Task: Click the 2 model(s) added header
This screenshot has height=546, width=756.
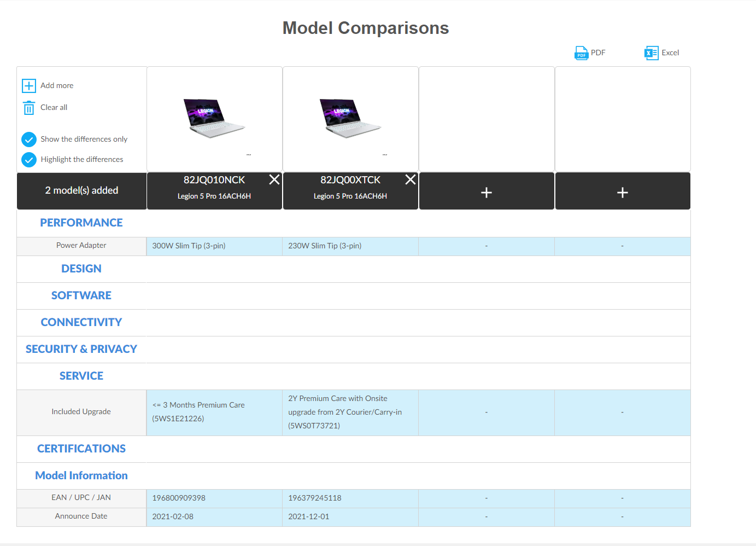Action: coord(81,190)
